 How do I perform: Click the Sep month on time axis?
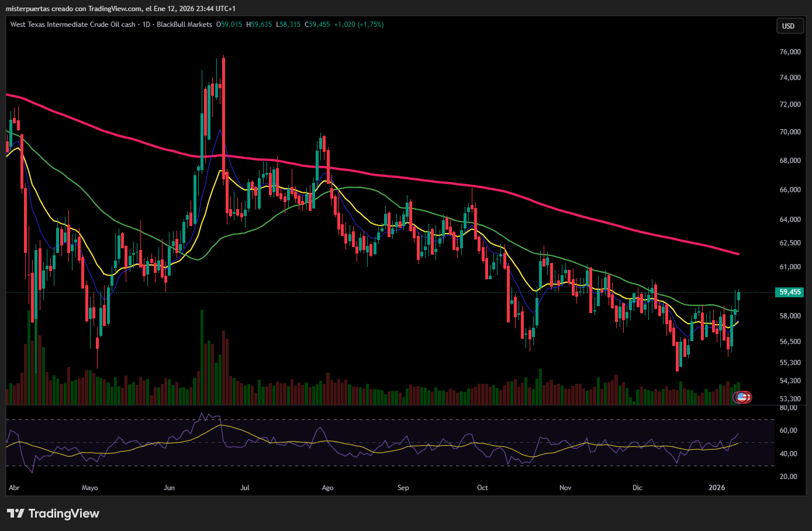[403, 488]
